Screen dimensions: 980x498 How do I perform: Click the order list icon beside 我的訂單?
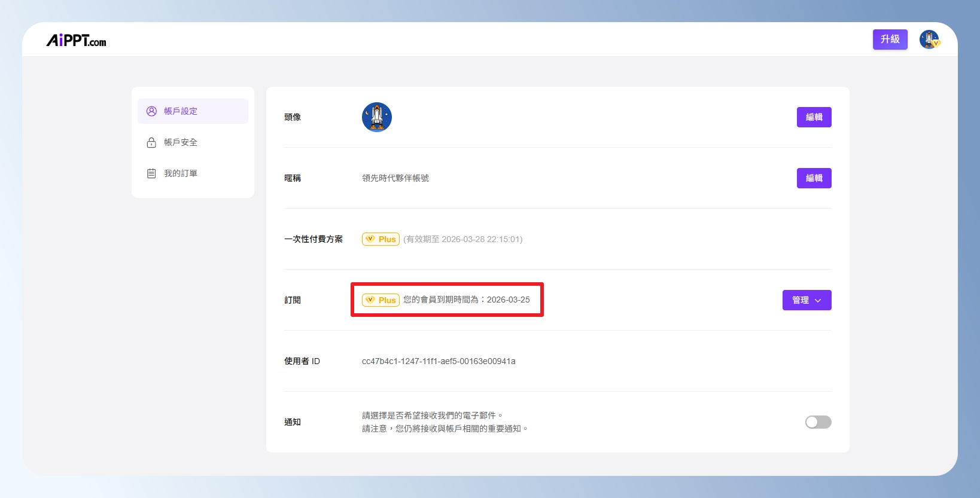pos(151,173)
